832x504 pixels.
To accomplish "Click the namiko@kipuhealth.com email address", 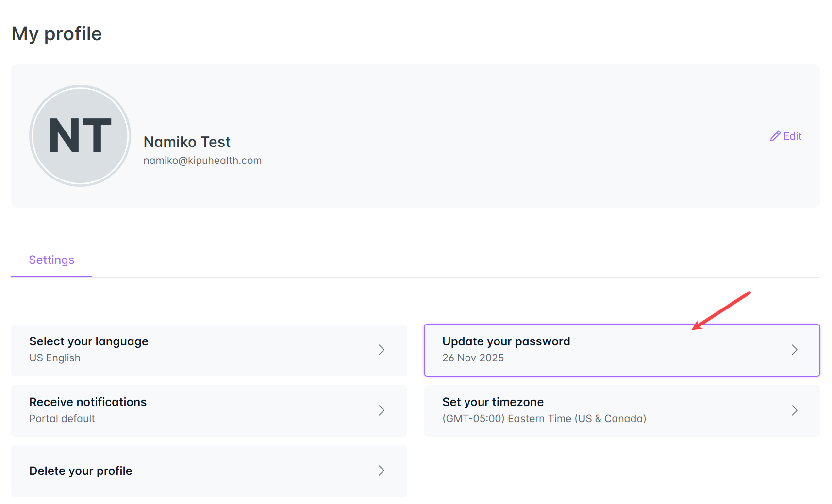I will 202,161.
